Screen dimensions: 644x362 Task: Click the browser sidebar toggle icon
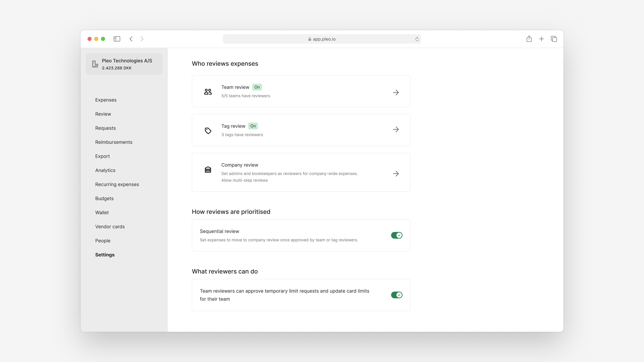click(x=117, y=39)
